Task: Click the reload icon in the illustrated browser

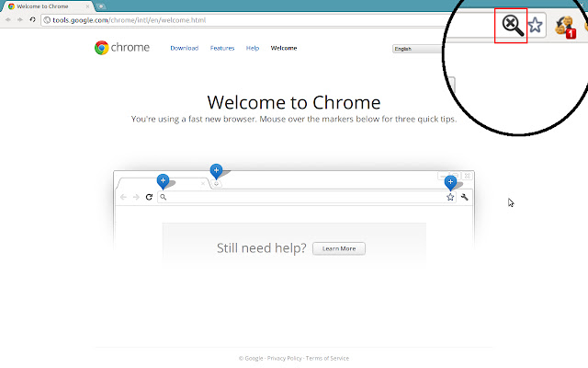Action: (x=149, y=197)
